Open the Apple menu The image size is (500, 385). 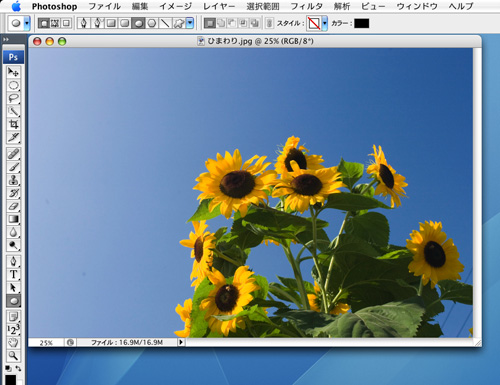[x=16, y=6]
